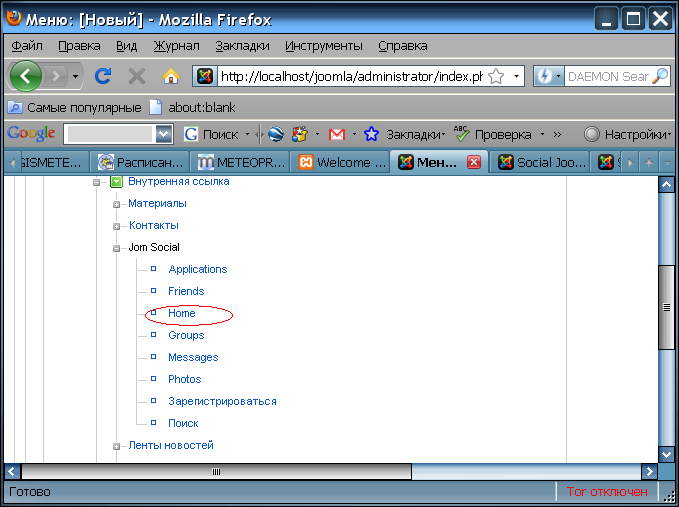The image size is (679, 507).
Task: Click into the DAEMON Search field
Action: 608,77
